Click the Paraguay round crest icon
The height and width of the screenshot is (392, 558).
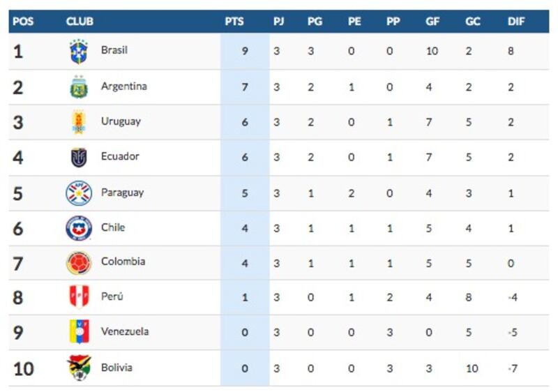pyautogui.click(x=79, y=193)
